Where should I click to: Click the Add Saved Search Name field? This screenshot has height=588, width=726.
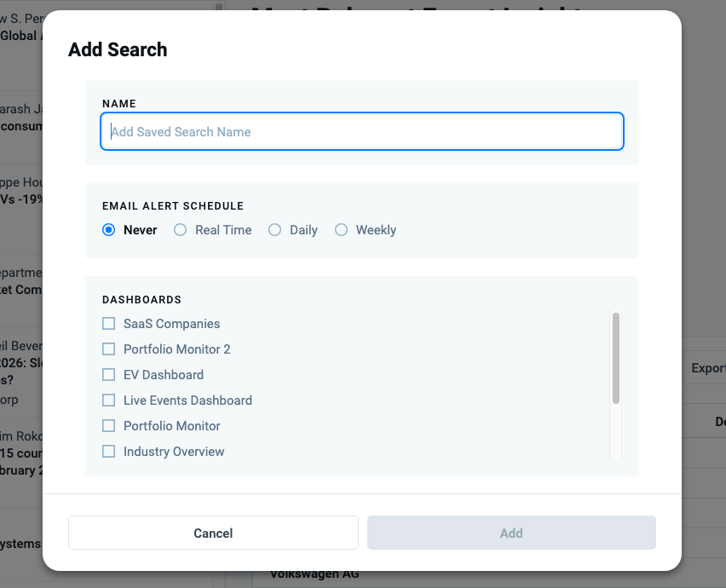(362, 132)
